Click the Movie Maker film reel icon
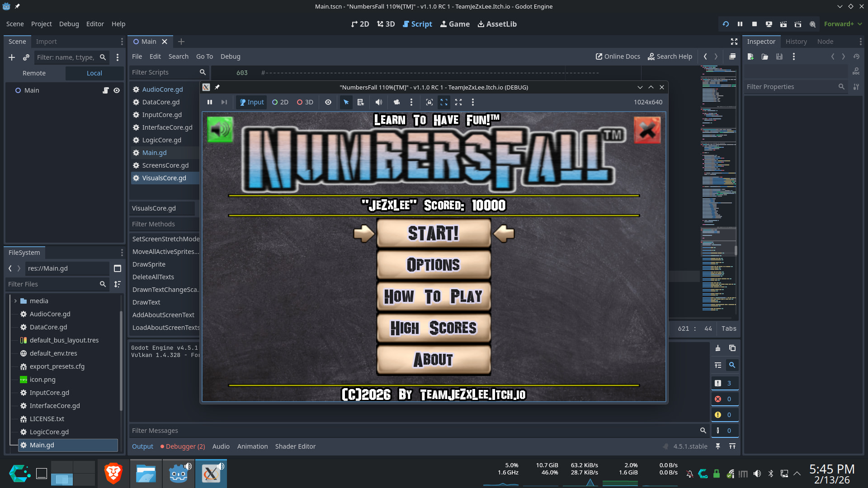The height and width of the screenshot is (488, 868). pyautogui.click(x=812, y=24)
